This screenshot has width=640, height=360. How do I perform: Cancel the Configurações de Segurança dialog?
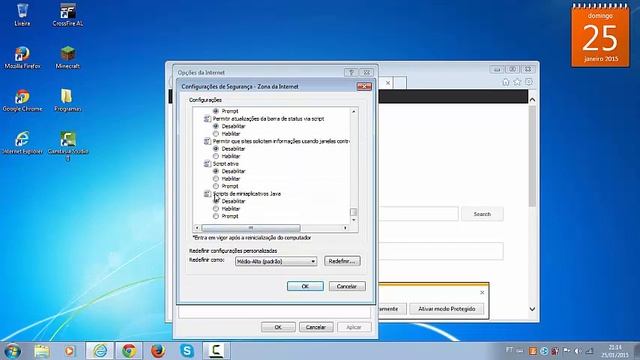tap(347, 286)
